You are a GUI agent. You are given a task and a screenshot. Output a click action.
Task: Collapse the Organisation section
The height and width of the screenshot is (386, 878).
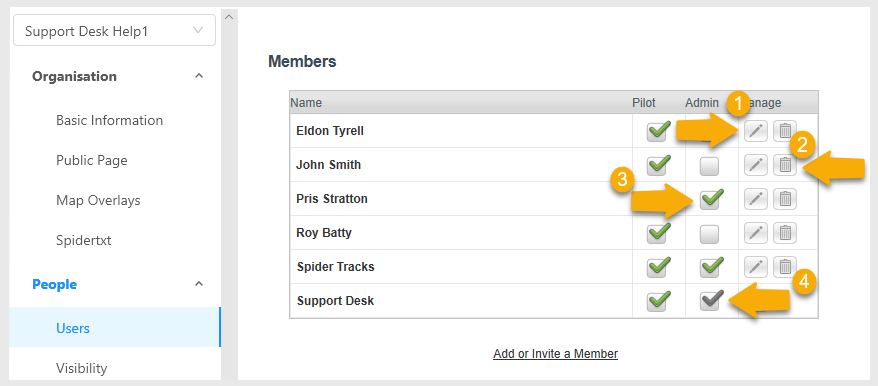point(199,76)
